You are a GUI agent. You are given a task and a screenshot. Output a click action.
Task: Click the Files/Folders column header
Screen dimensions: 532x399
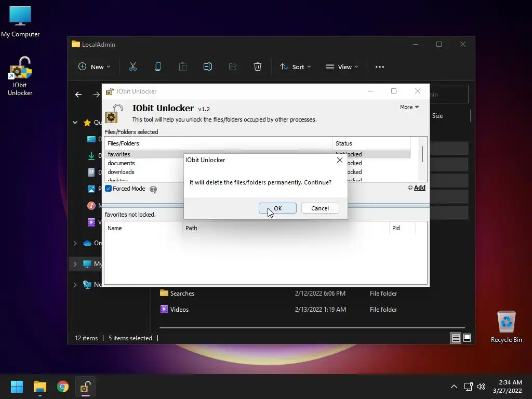click(x=219, y=143)
